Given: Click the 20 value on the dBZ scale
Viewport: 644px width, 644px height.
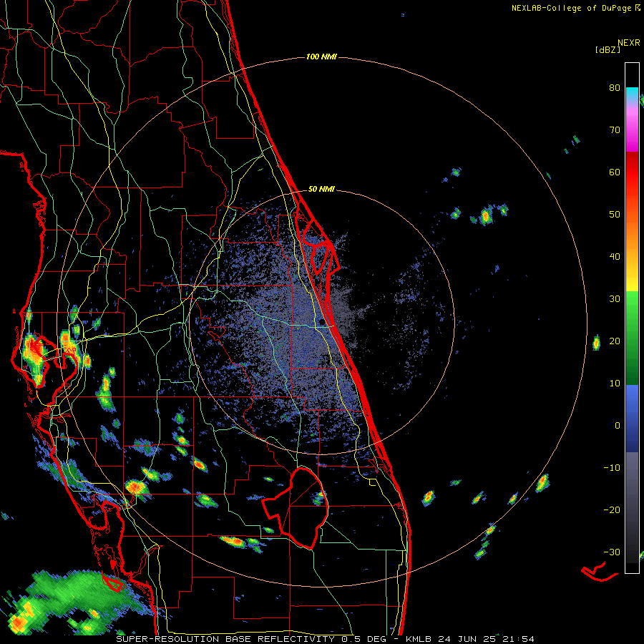Looking at the screenshot, I should (615, 341).
